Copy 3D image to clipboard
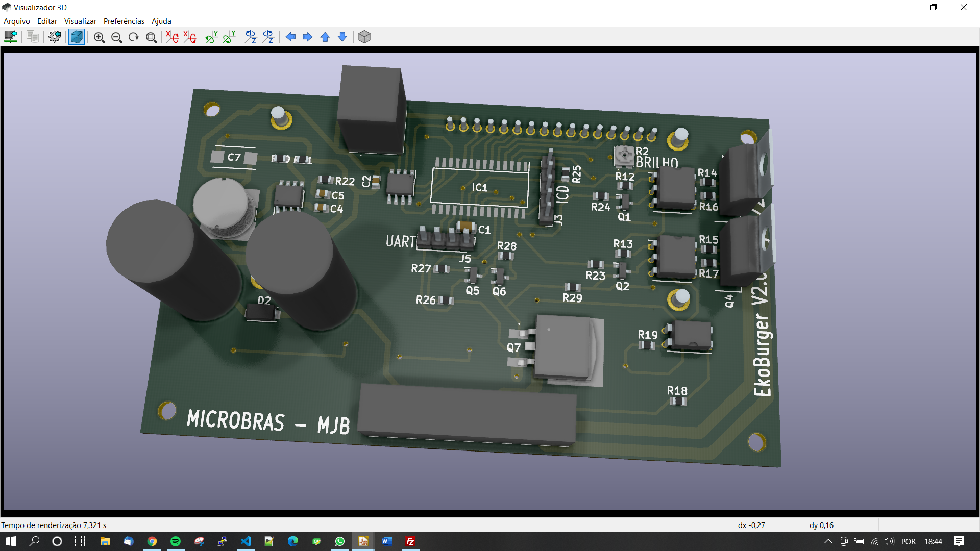 click(33, 37)
